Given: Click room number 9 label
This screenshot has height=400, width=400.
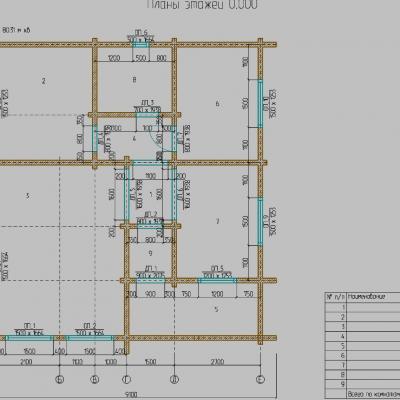Looking at the screenshot, I should tap(150, 253).
